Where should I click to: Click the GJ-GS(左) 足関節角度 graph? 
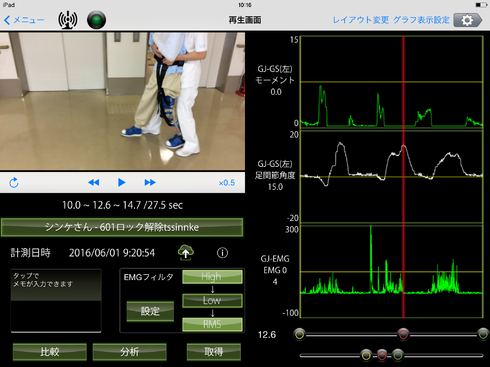click(x=391, y=177)
